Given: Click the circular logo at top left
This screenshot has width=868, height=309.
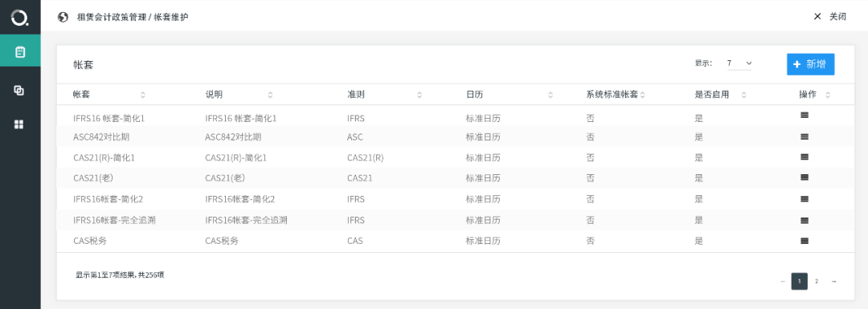Looking at the screenshot, I should (x=19, y=18).
